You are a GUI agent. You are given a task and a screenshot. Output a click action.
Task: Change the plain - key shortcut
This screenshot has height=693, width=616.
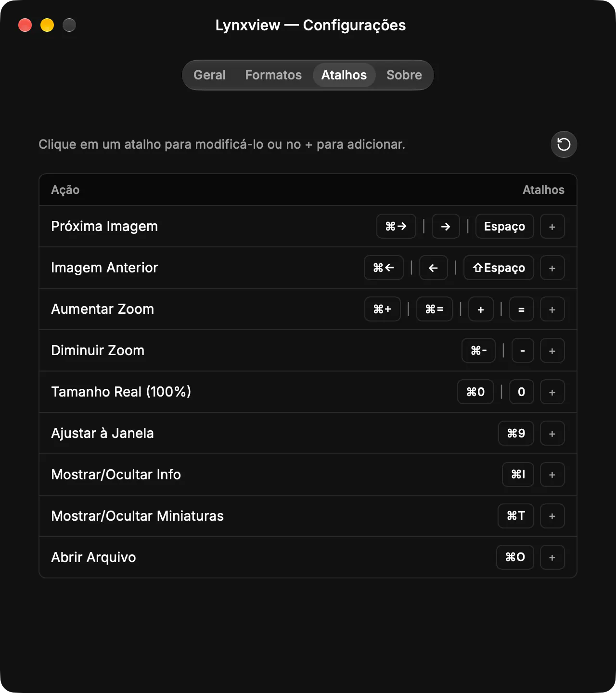(523, 350)
